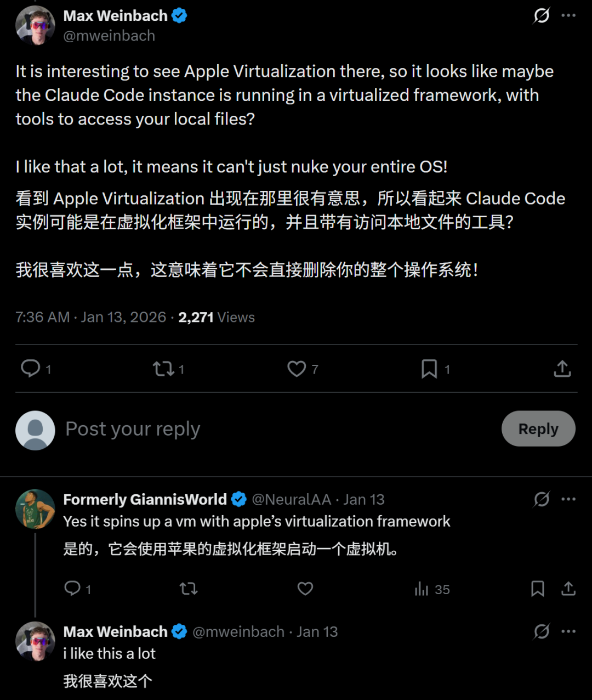Share the main post
The width and height of the screenshot is (592, 700).
pyautogui.click(x=562, y=369)
